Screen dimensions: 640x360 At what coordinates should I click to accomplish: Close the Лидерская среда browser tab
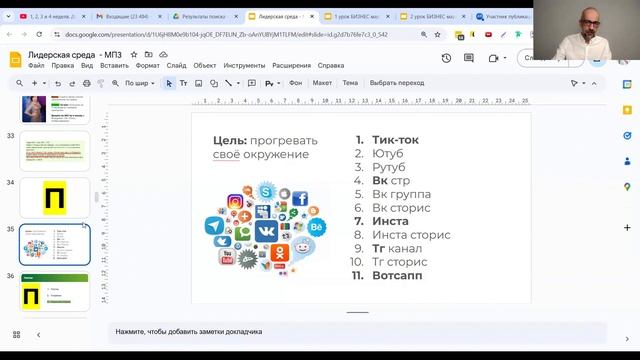[x=312, y=17]
